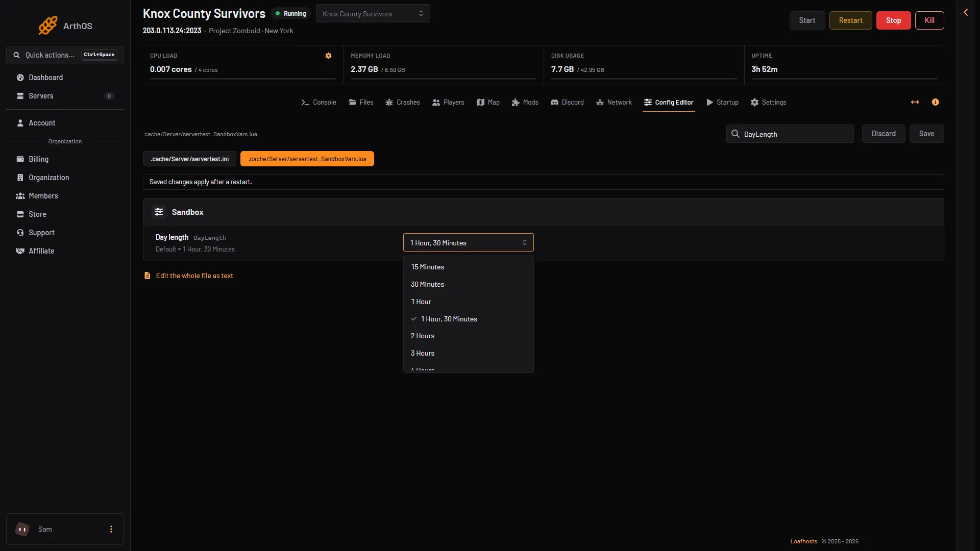
Task: Go to Billing in sidebar
Action: point(65,159)
